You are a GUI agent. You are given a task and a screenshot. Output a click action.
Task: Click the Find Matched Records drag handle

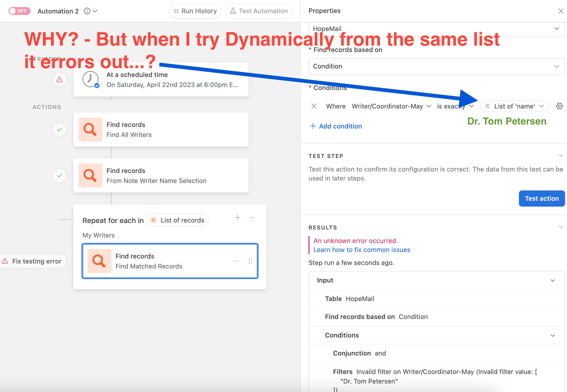pos(250,261)
